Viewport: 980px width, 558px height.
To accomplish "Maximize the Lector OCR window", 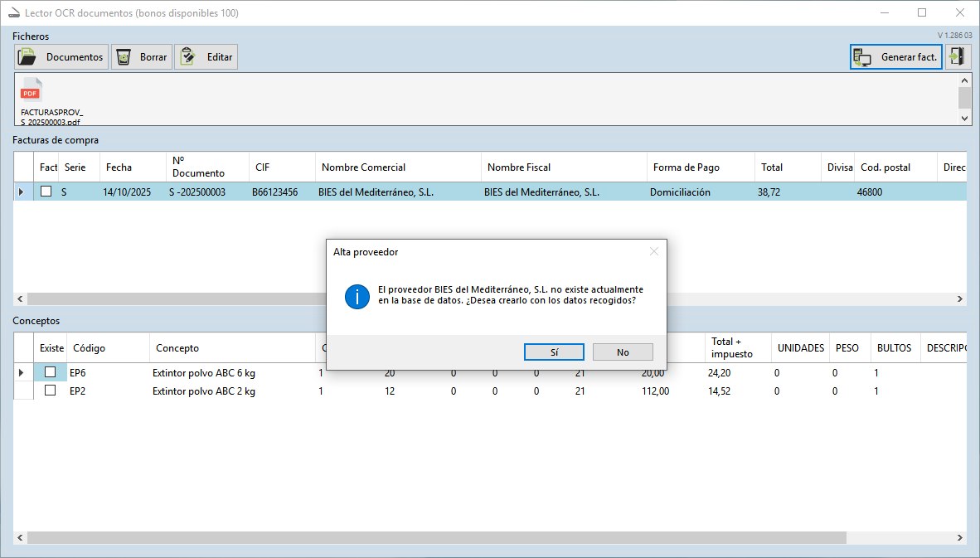I will 922,12.
